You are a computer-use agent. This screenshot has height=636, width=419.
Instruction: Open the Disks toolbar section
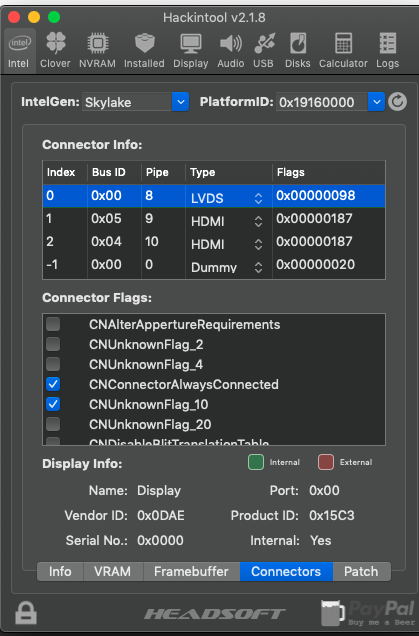coord(298,51)
